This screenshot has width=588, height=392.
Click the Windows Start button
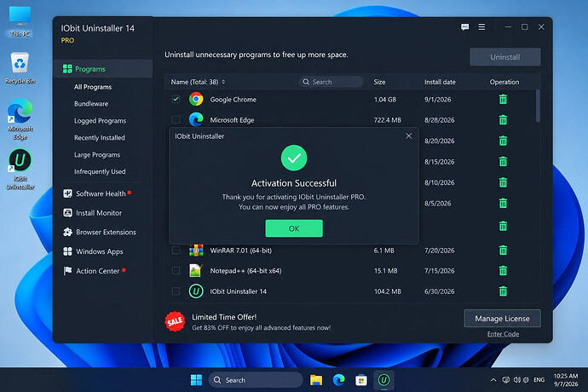tap(196, 380)
